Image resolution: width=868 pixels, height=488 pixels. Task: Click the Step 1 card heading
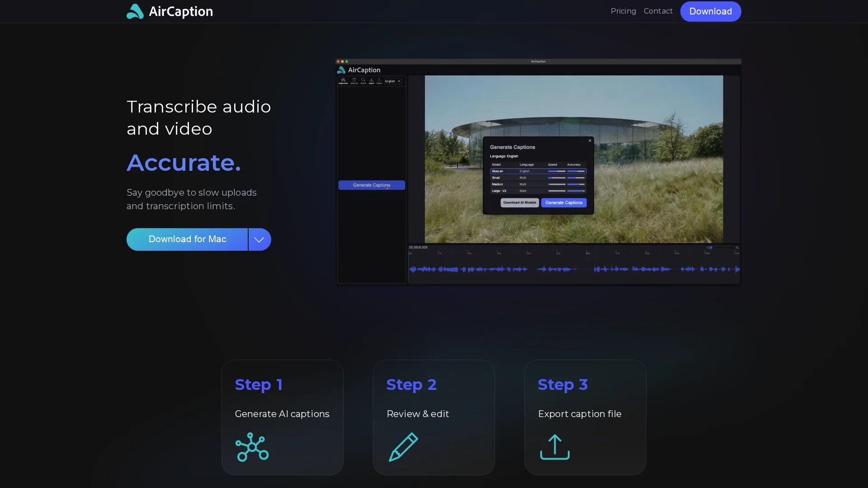point(259,385)
